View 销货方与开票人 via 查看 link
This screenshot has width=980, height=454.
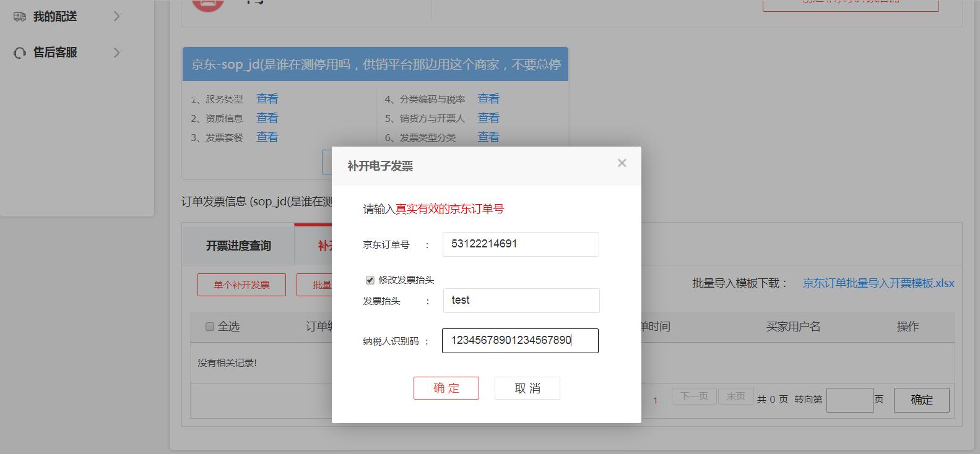coord(488,118)
